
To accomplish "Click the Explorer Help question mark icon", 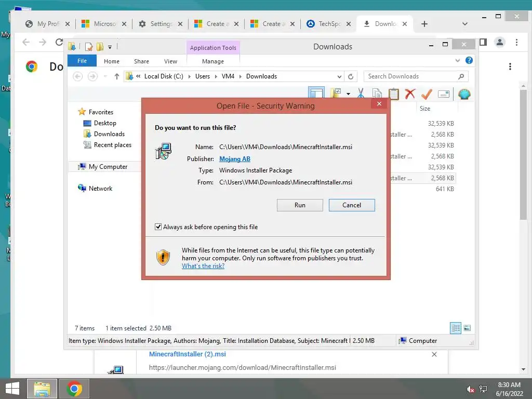I will click(469, 60).
